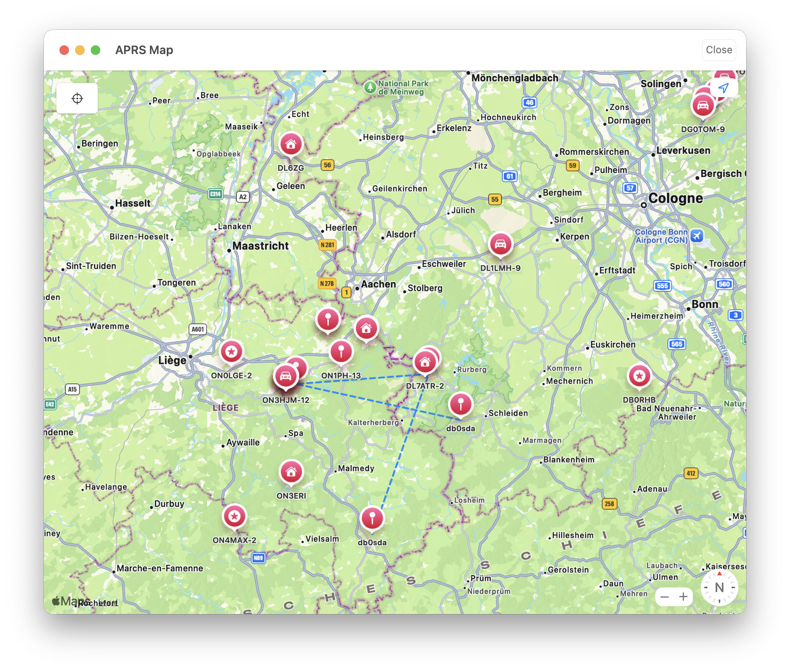
Task: Open the DL7ATR-2 house marker
Action: pos(425,362)
